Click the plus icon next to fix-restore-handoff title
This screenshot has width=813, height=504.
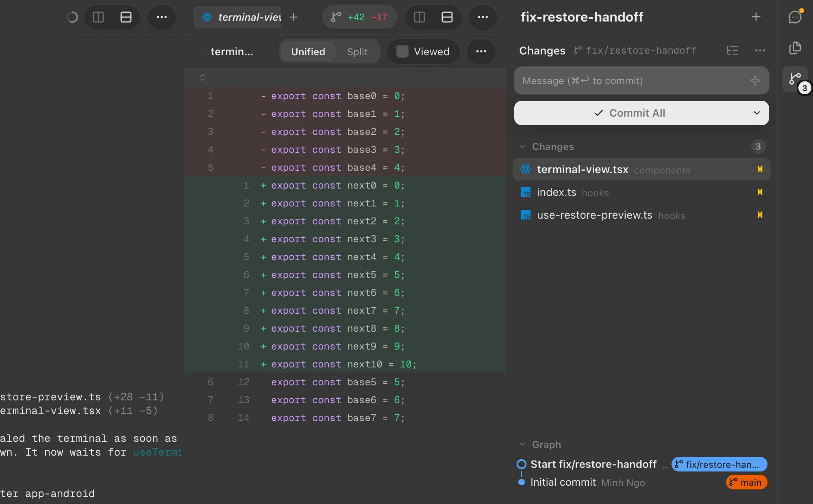pyautogui.click(x=756, y=17)
